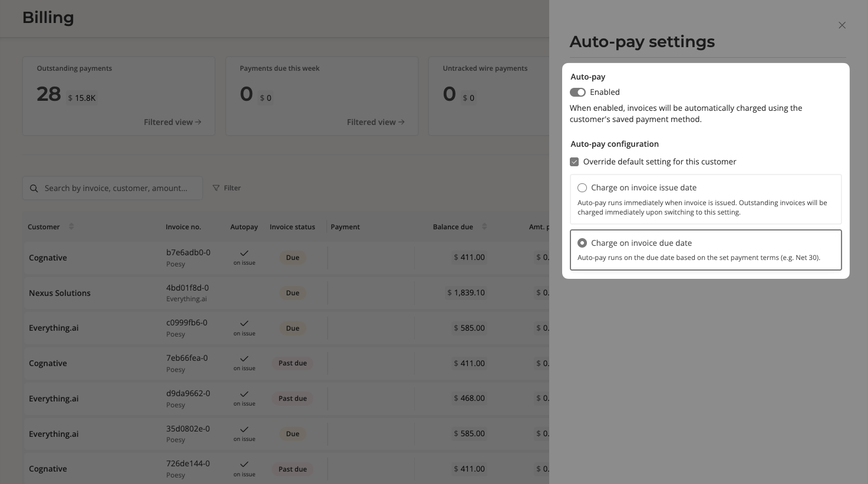Close the Auto-pay settings panel
This screenshot has height=484, width=868.
click(x=842, y=25)
